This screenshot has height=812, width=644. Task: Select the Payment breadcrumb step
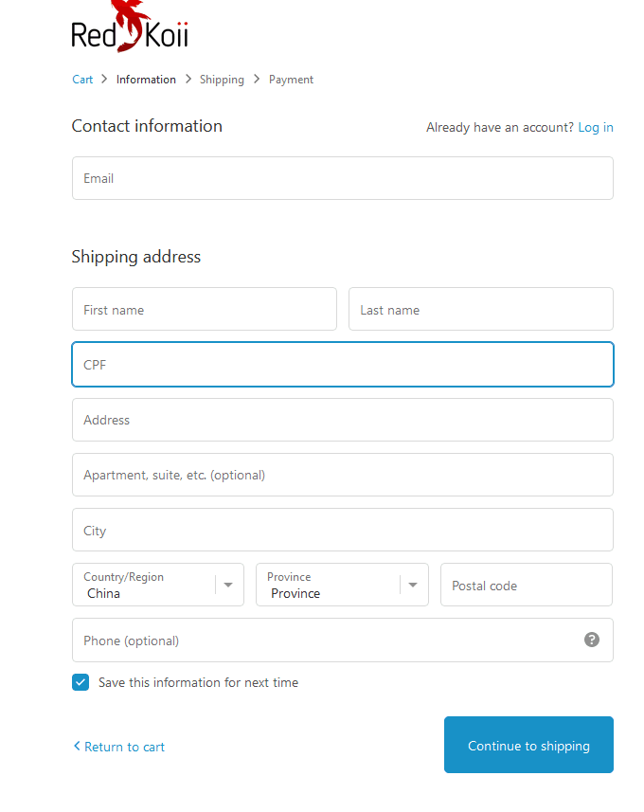[x=291, y=80]
